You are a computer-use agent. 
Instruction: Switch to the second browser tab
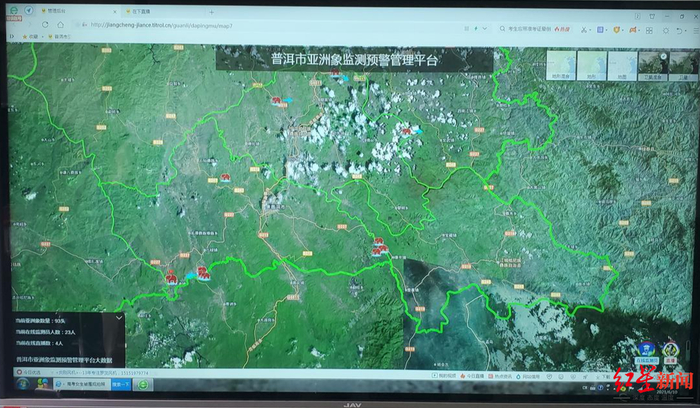click(161, 12)
